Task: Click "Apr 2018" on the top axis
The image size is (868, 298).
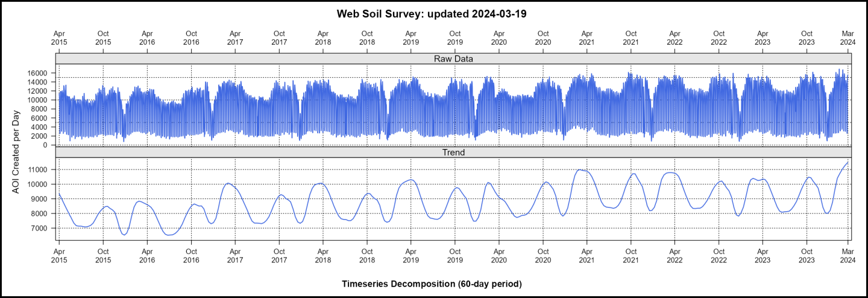Action: coord(323,38)
